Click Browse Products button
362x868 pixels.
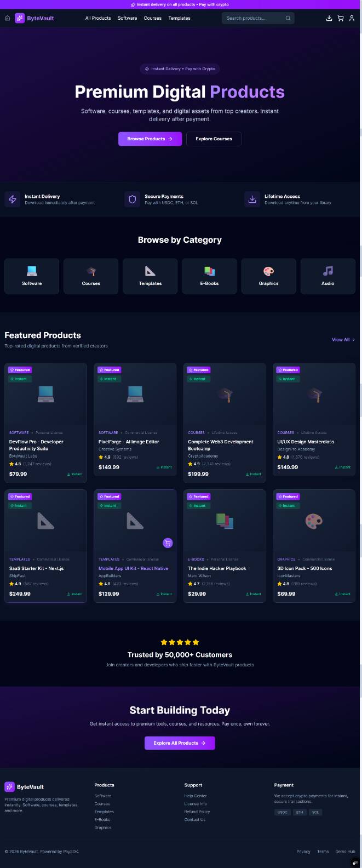tap(150, 139)
